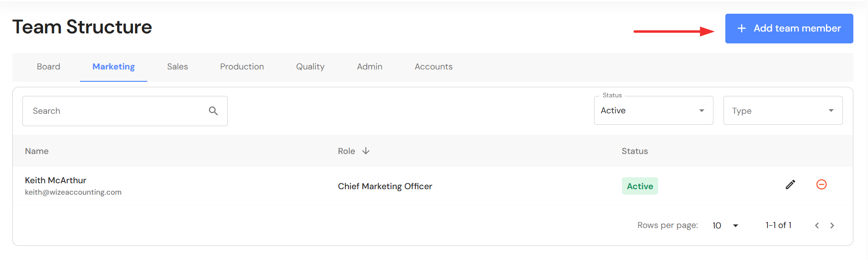Go to previous page of results
The image size is (868, 260).
pyautogui.click(x=817, y=225)
